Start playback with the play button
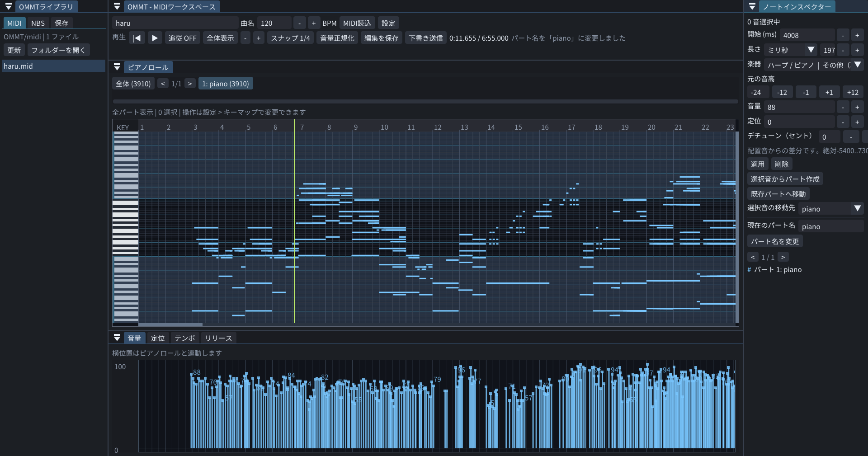The image size is (868, 456). point(155,38)
